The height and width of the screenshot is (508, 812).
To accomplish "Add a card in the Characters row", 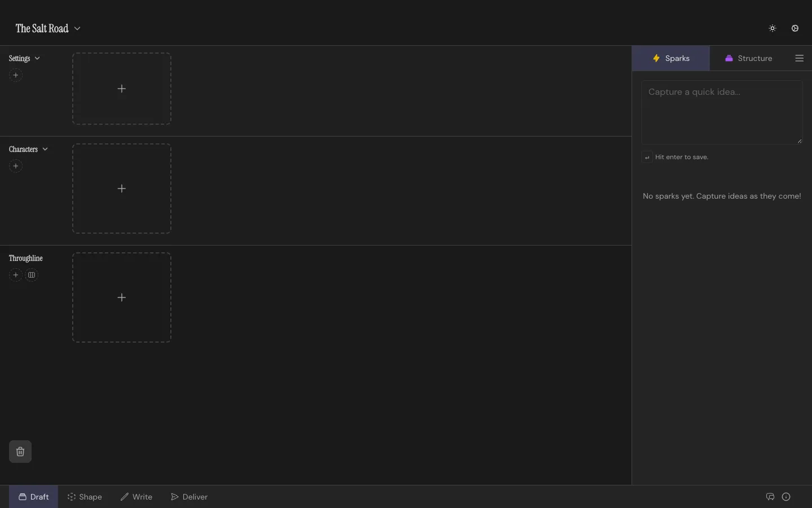I will point(122,189).
